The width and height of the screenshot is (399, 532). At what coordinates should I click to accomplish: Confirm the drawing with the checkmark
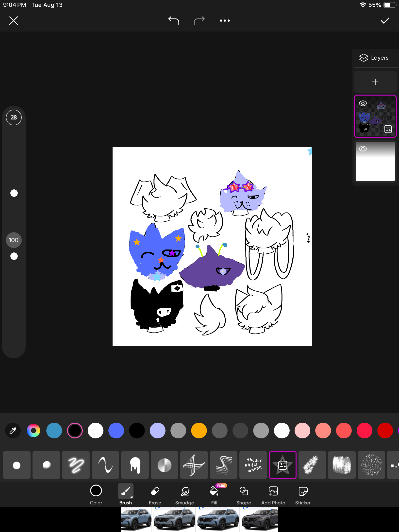[x=385, y=21]
